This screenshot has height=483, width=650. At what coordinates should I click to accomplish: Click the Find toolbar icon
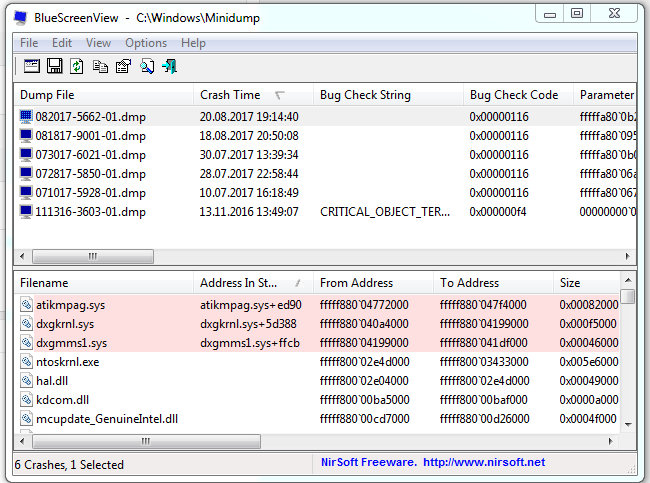[x=147, y=66]
